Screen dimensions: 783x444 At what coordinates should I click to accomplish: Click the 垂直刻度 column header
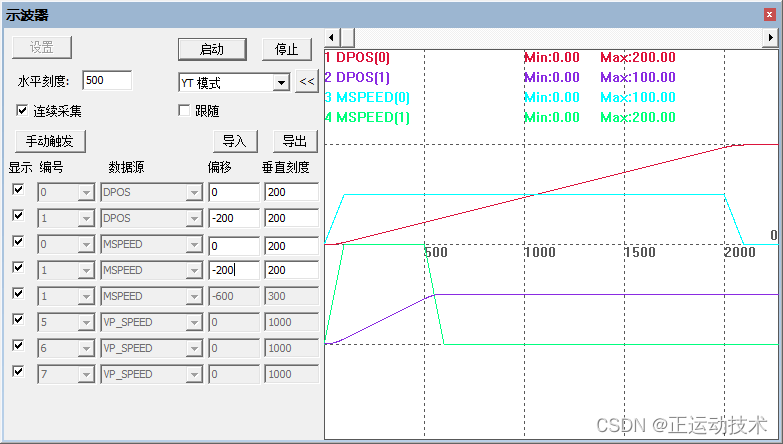click(286, 167)
